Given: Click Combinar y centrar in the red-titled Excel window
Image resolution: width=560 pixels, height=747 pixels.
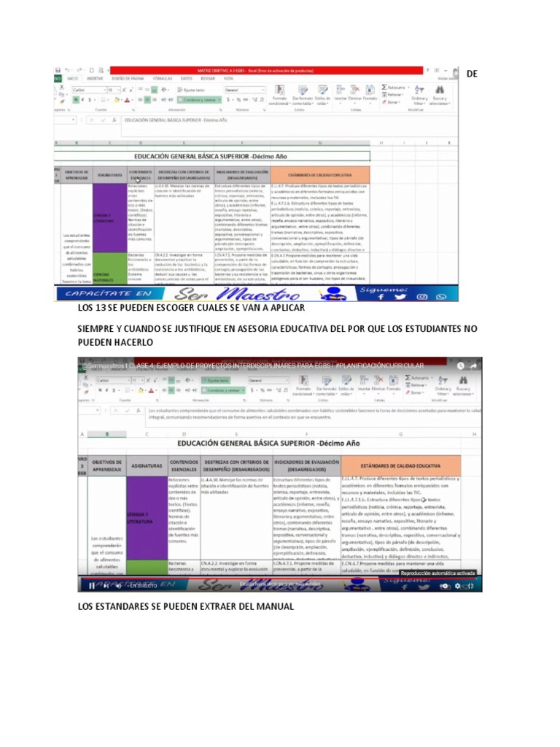Looking at the screenshot, I should (x=199, y=99).
